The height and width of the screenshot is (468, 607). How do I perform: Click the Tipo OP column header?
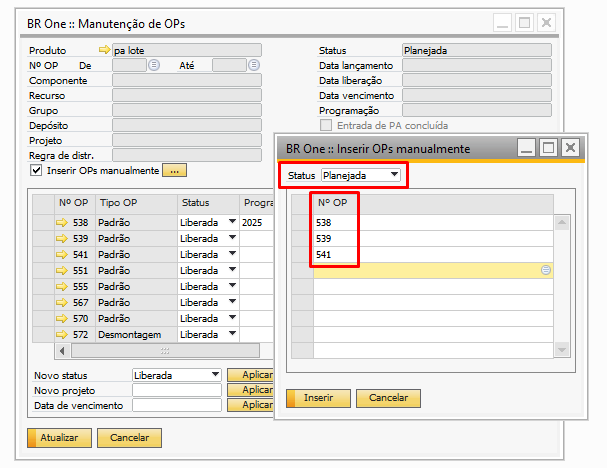pyautogui.click(x=135, y=203)
